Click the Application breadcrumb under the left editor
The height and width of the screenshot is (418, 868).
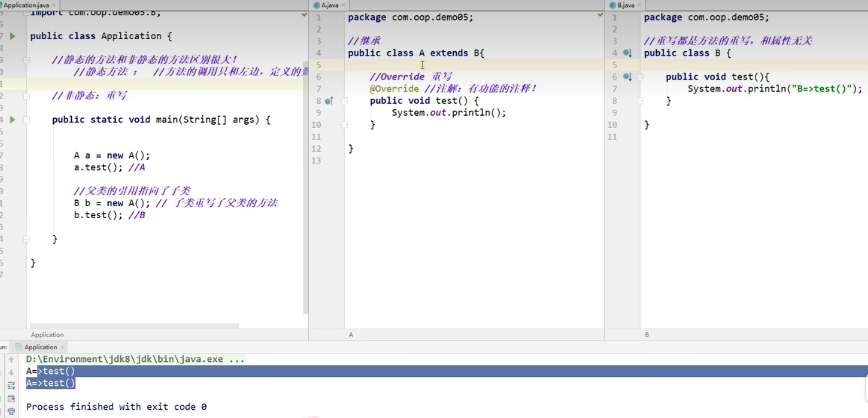(47, 334)
